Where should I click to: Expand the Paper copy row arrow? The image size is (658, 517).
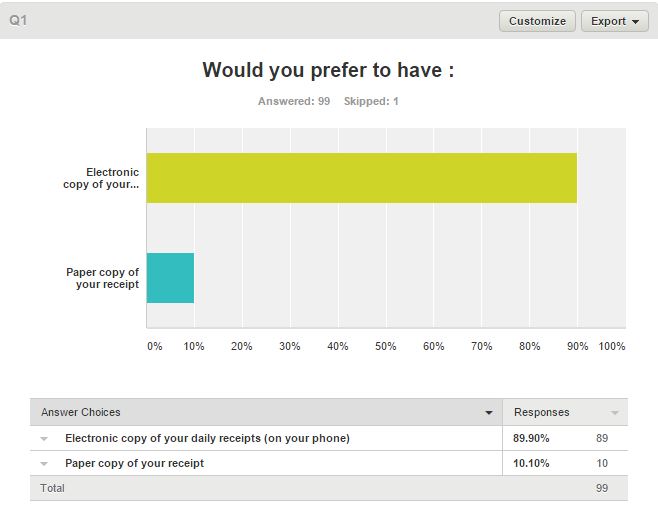[44, 464]
